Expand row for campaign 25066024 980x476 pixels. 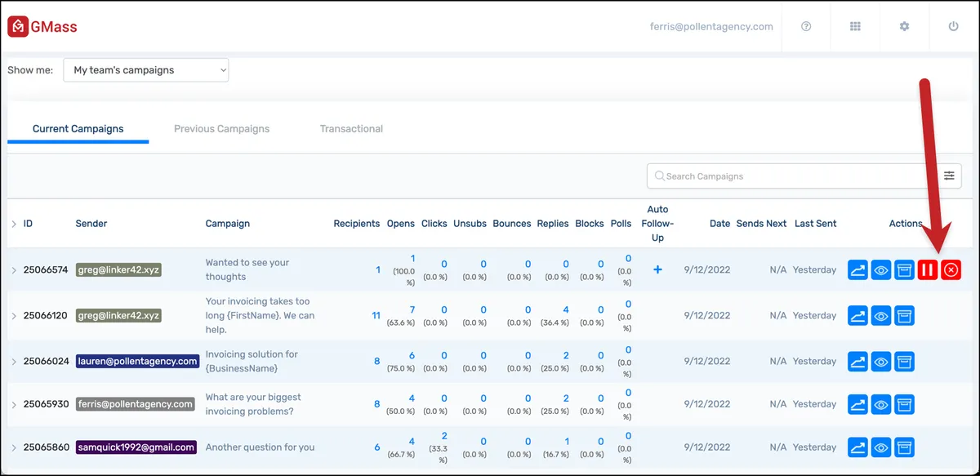14,362
